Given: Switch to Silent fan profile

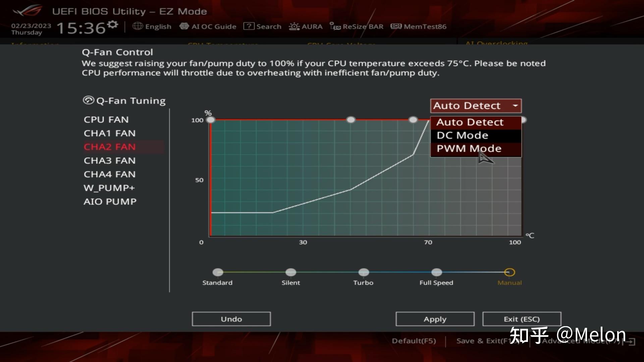Looking at the screenshot, I should [x=290, y=272].
